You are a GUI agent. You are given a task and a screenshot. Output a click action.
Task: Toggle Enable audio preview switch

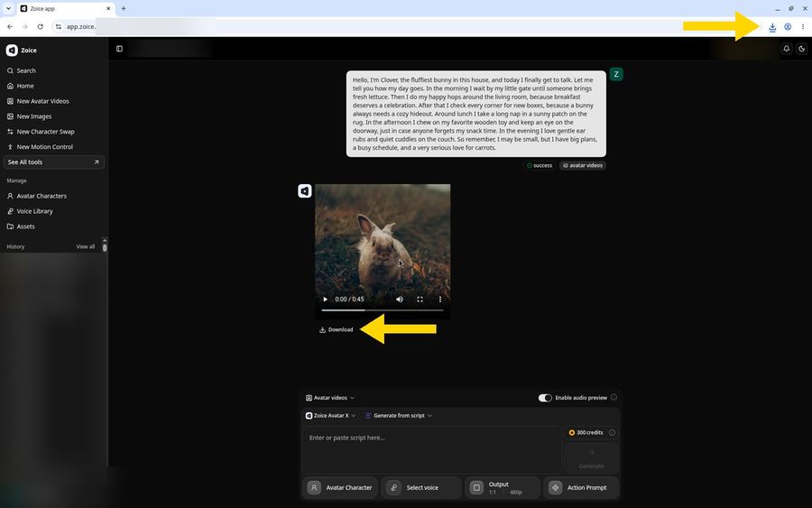545,398
